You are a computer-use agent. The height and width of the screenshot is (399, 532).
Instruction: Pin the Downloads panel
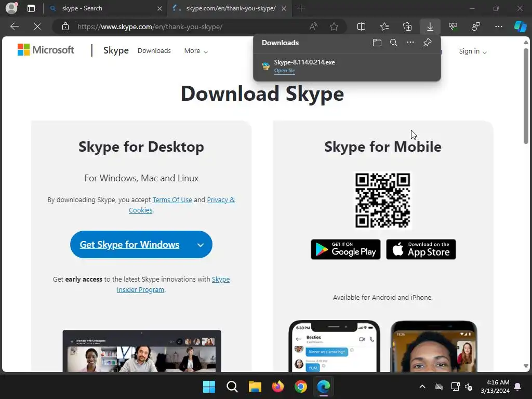point(427,43)
